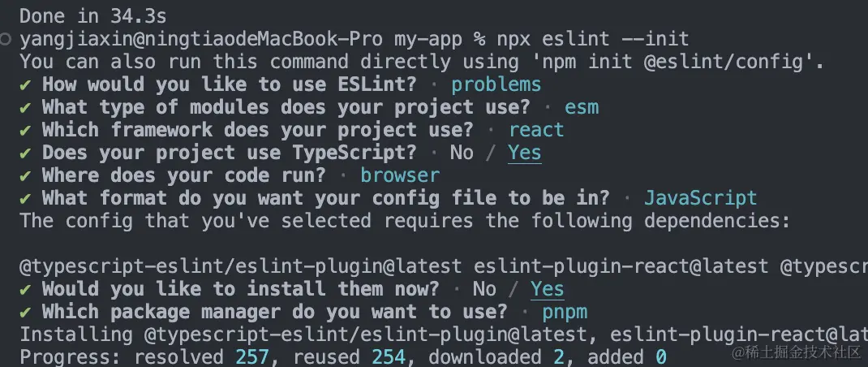
Task: Click the checkmark beside 'Would you like to install them now'
Action: pyautogui.click(x=25, y=289)
